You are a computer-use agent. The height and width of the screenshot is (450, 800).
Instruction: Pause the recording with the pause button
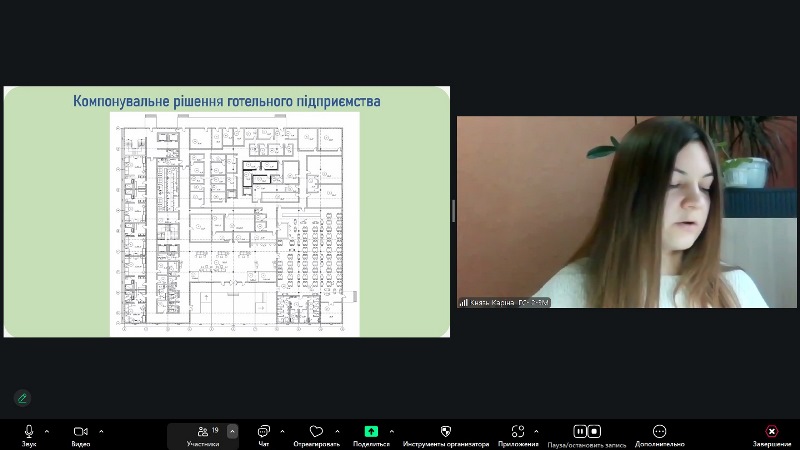(580, 431)
